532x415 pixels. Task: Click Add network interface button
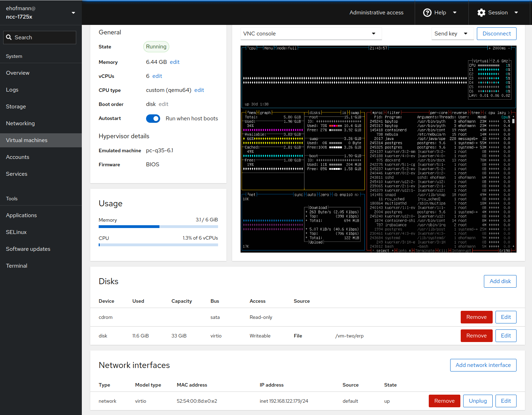(x=483, y=365)
